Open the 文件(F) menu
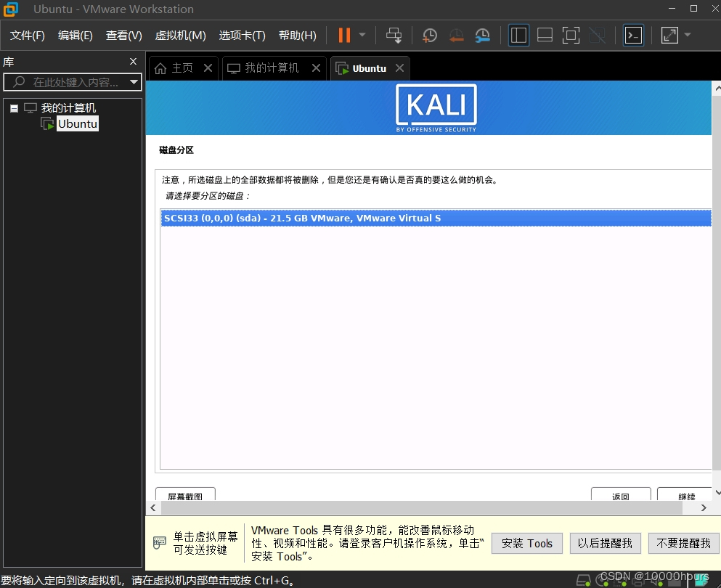The image size is (721, 588). click(x=28, y=36)
